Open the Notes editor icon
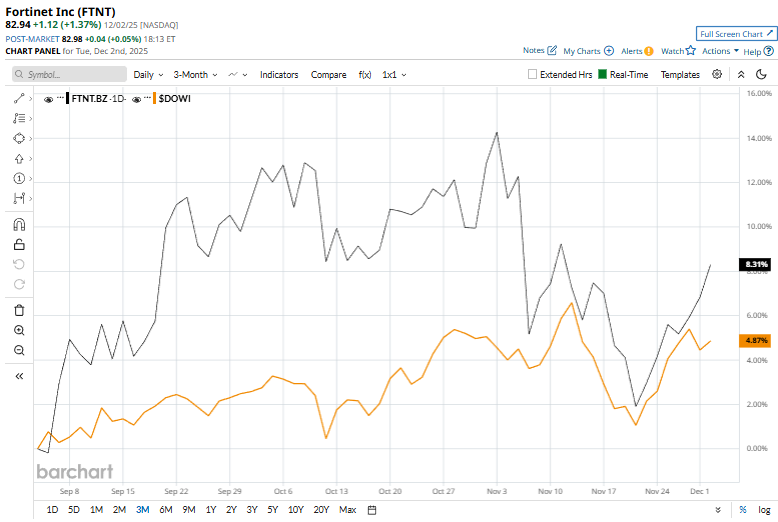This screenshot has width=778, height=522. 552,50
